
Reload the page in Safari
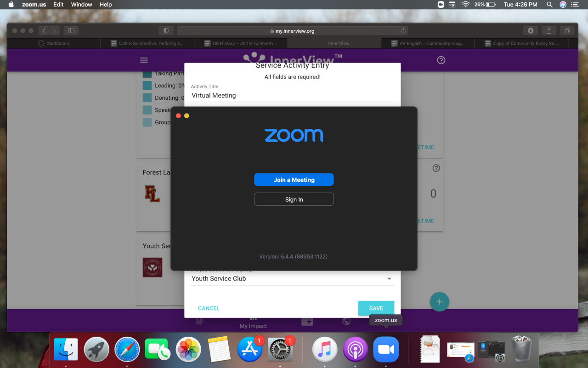[403, 31]
